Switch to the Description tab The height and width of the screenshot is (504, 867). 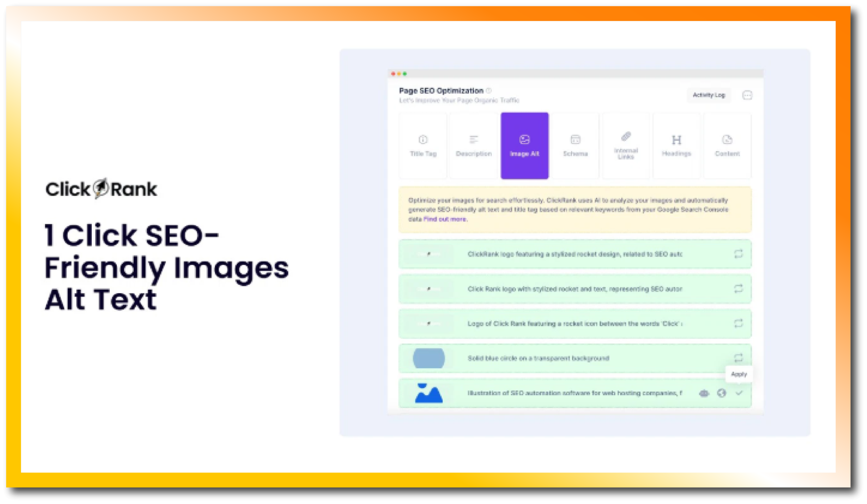coord(473,146)
